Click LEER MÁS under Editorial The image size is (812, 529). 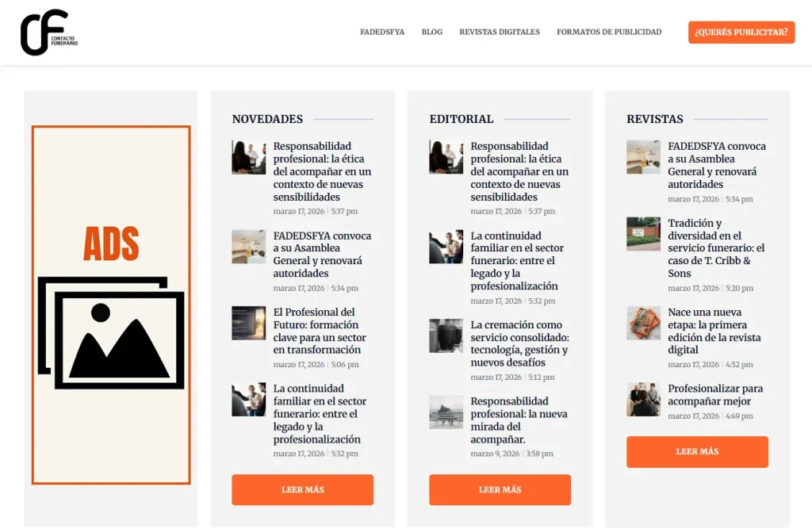(x=500, y=489)
